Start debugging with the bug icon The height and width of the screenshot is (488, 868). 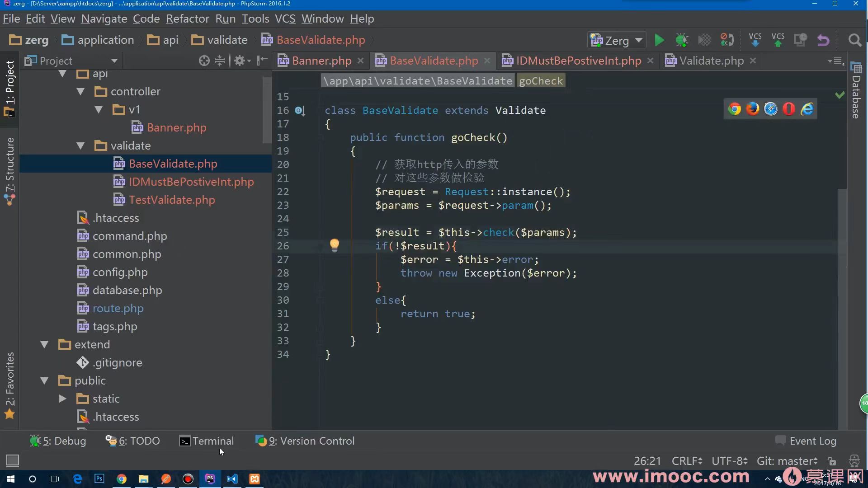coord(682,40)
